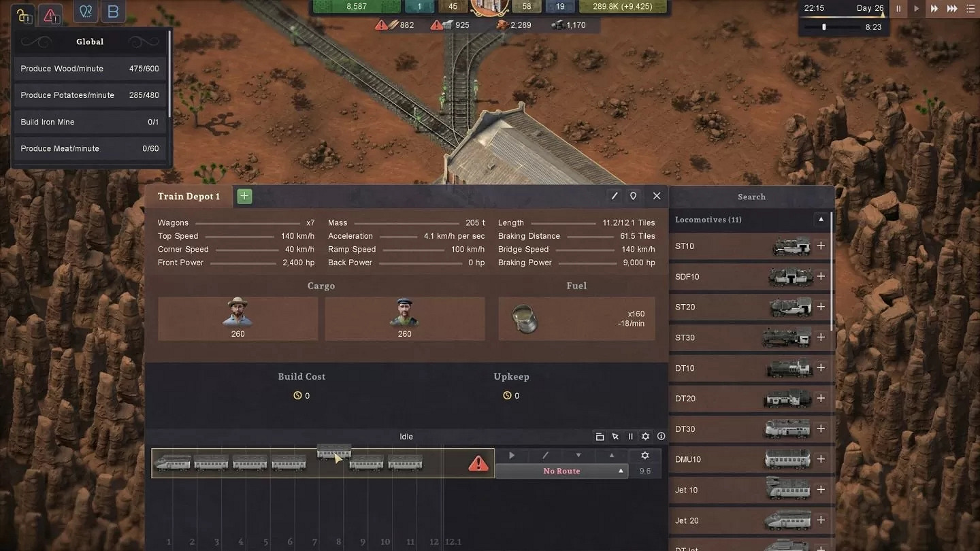Click the info icon above the train row
Viewport: 980px width, 551px height.
[661, 437]
